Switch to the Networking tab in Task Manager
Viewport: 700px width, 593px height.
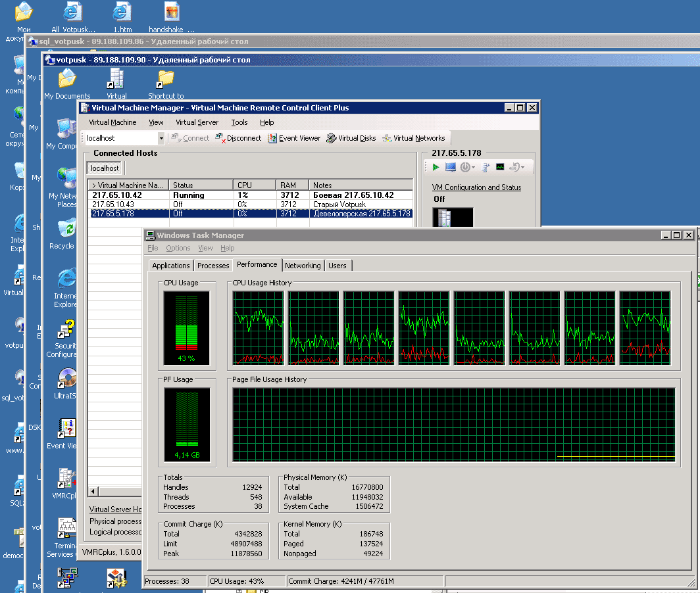pos(303,266)
